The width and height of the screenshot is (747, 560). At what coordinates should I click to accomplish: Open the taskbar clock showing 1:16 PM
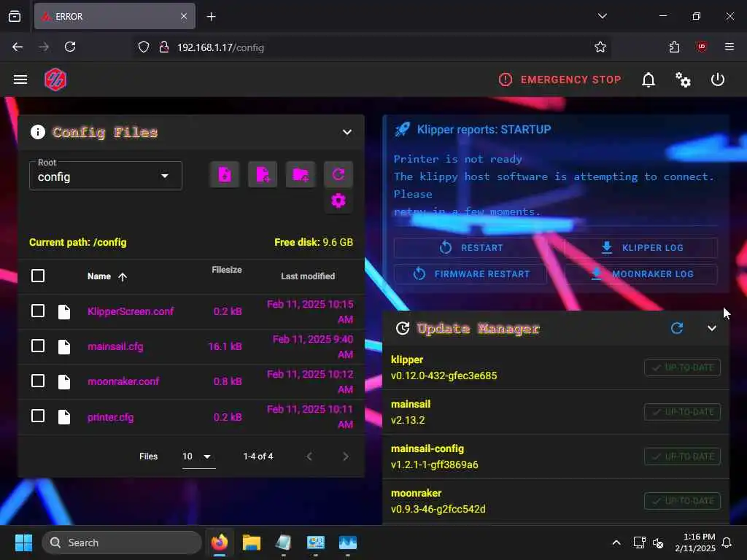[695, 542]
